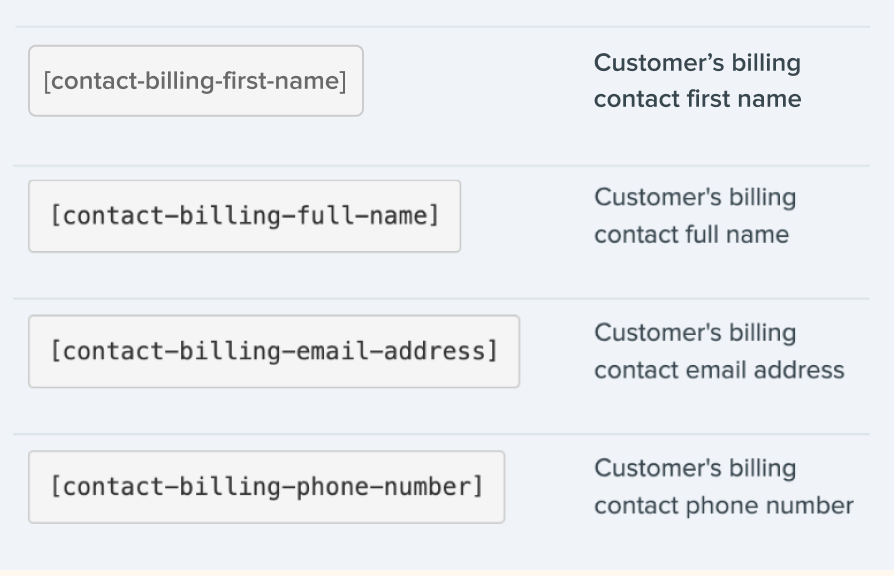Viewport: 894px width, 576px height.
Task: Select the [contact-billing-phone-number] code box
Action: 267,487
